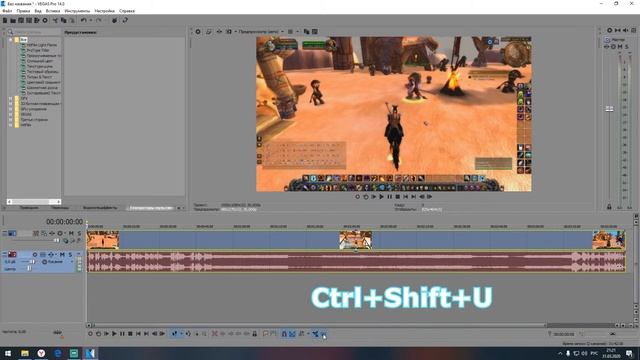The height and width of the screenshot is (360, 640).
Task: Arm the audio track for recording
Action: click(x=35, y=255)
